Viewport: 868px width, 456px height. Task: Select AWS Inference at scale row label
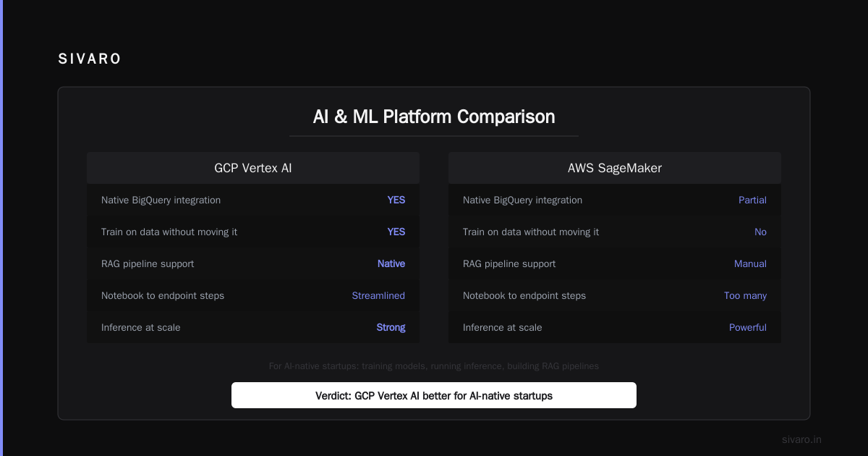coord(502,327)
